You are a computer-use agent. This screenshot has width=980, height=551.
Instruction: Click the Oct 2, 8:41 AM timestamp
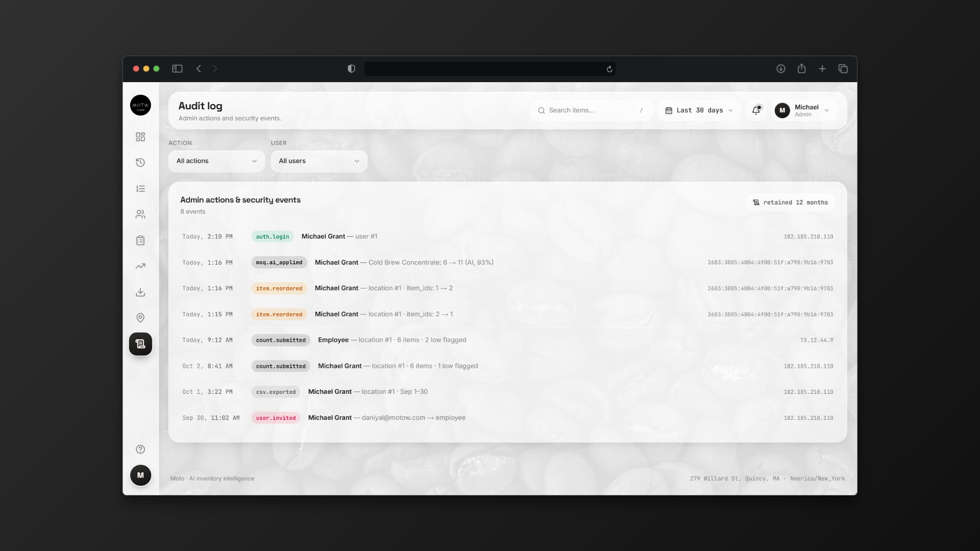(x=207, y=366)
